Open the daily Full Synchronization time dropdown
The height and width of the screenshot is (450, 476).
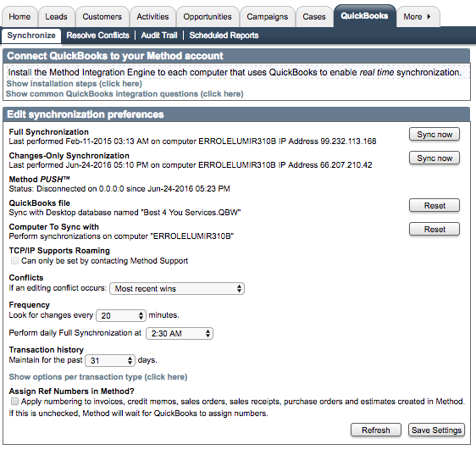(180, 333)
